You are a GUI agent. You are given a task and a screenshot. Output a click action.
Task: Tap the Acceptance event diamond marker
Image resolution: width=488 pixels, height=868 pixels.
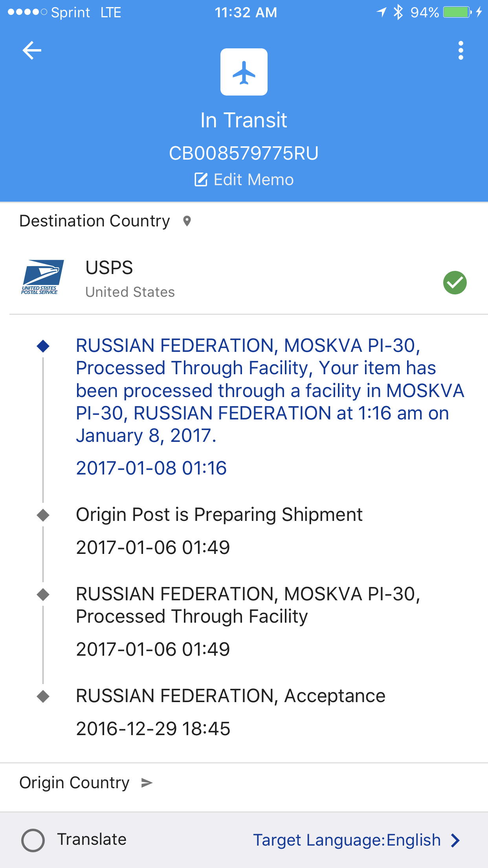(x=43, y=696)
